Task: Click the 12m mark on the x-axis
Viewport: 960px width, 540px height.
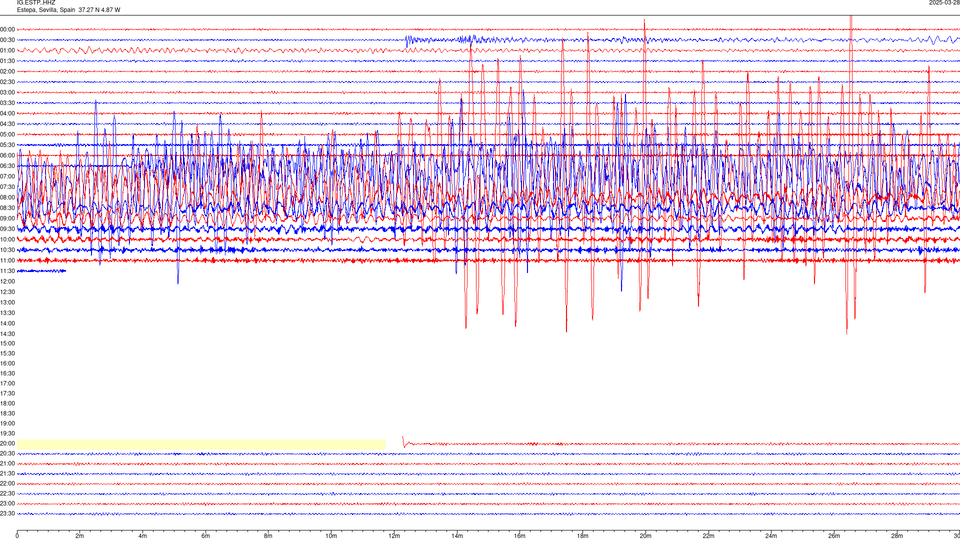Action: (x=394, y=536)
